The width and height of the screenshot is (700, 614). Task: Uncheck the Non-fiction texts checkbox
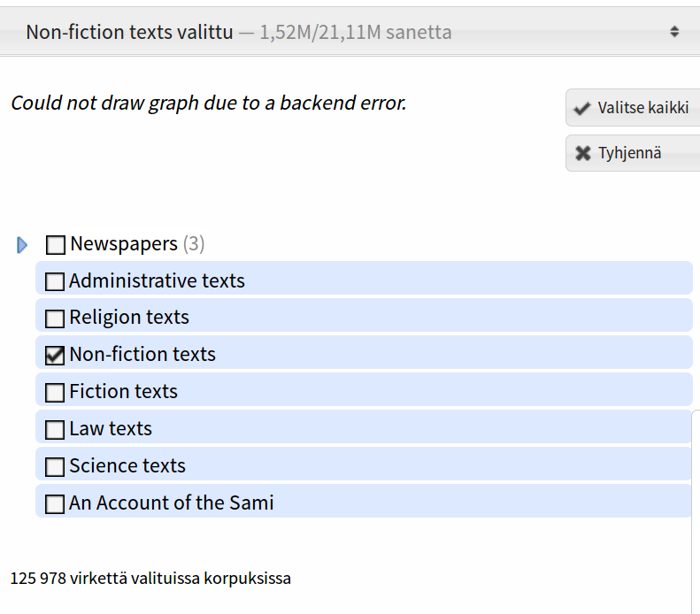pyautogui.click(x=55, y=356)
